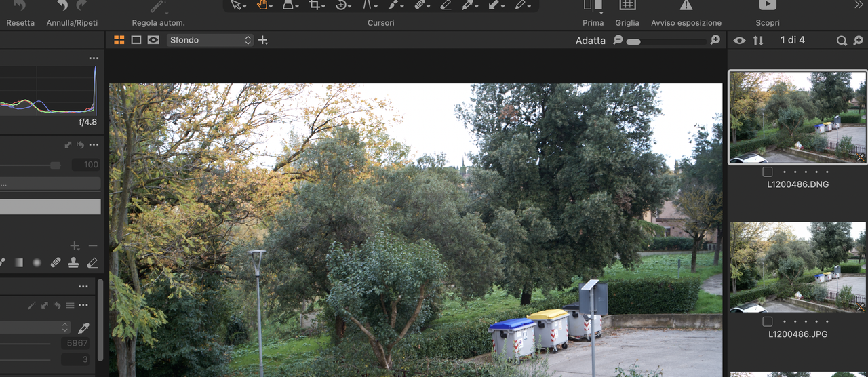Switch viewer to single image view
This screenshot has width=868, height=377.
tap(136, 40)
